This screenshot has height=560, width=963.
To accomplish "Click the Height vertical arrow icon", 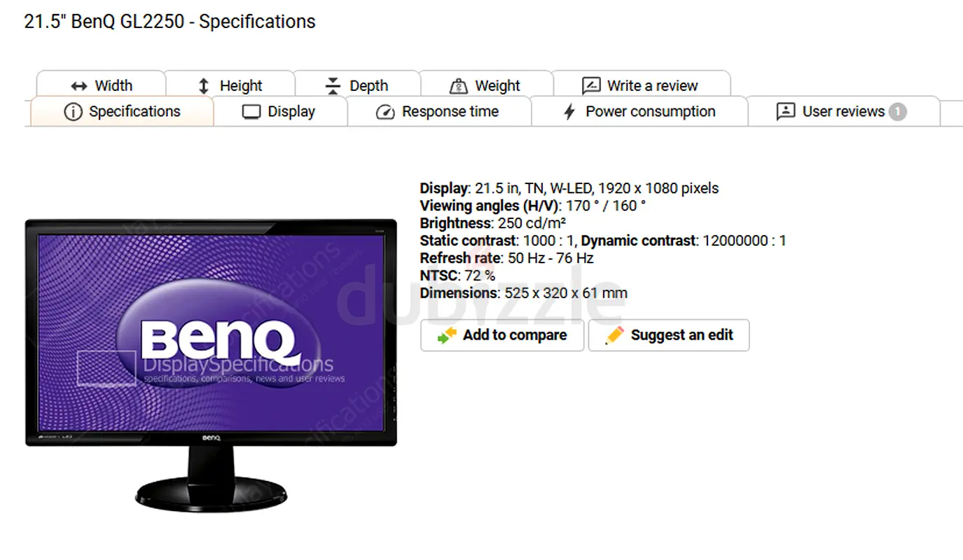I will (x=204, y=86).
